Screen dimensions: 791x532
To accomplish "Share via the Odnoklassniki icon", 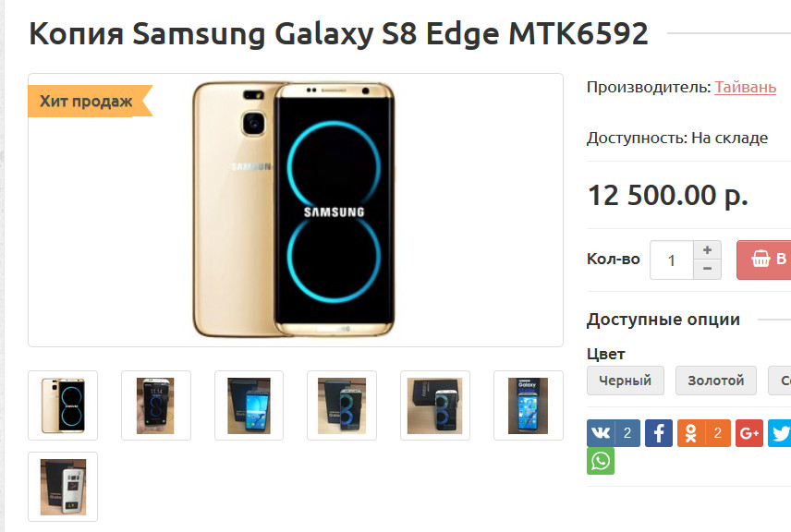I will pyautogui.click(x=704, y=432).
